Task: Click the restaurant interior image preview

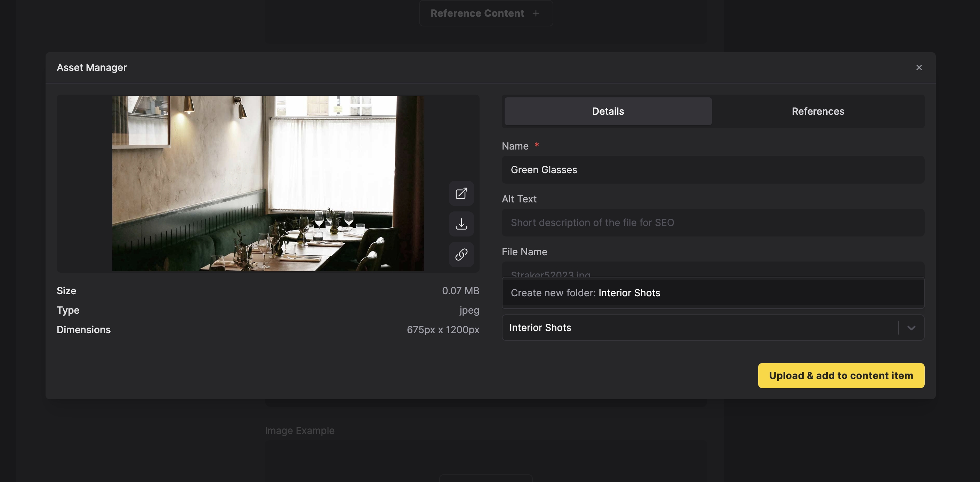Action: [x=267, y=183]
